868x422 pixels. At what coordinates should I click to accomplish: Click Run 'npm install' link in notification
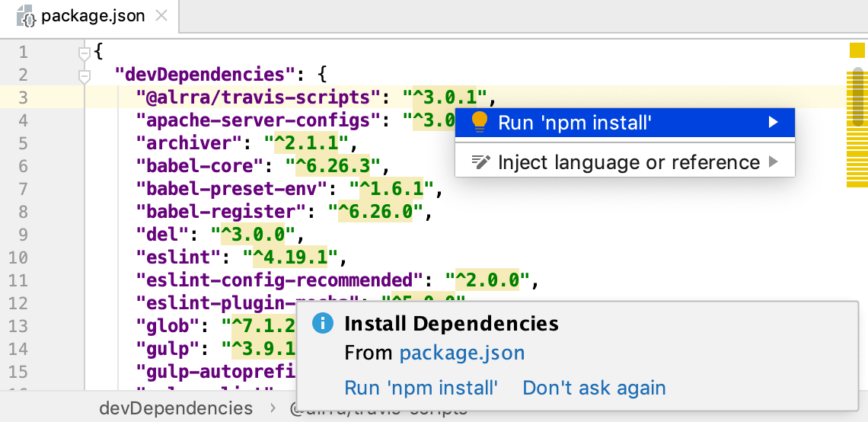point(421,388)
